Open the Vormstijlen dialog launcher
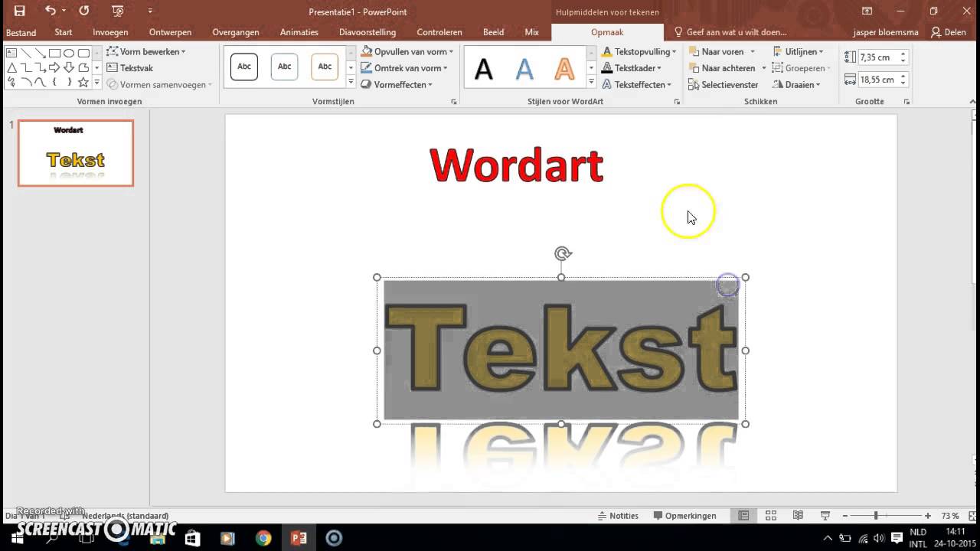The width and height of the screenshot is (980, 551). tap(454, 102)
